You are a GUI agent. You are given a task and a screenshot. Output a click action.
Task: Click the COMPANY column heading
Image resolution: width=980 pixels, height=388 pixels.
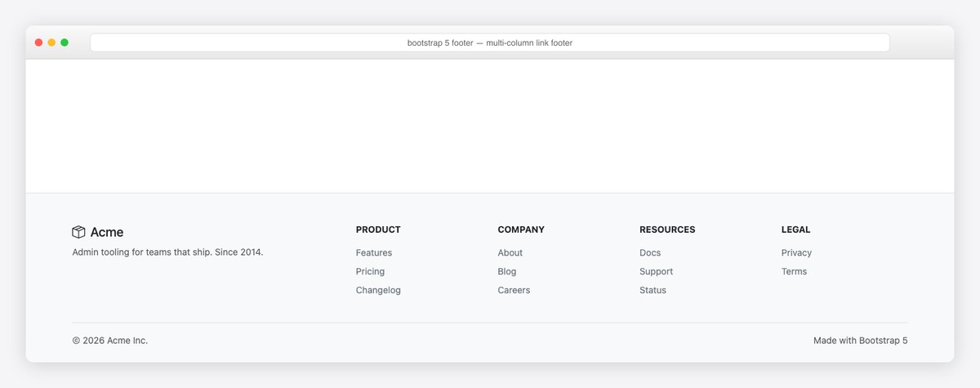(521, 230)
